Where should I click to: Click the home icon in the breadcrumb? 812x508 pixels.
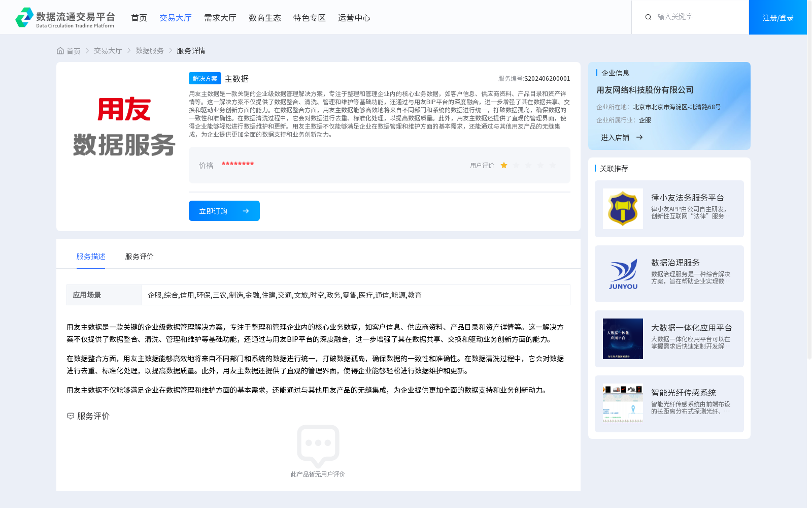[60, 51]
